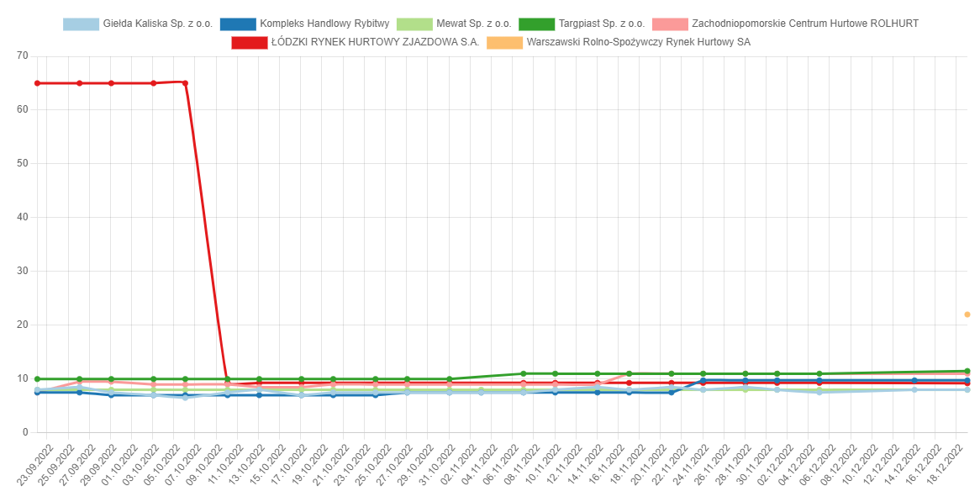
Task: Toggle Zachodniopomorskie Centrum Hurtowe ROLHURT label
Action: (804, 24)
